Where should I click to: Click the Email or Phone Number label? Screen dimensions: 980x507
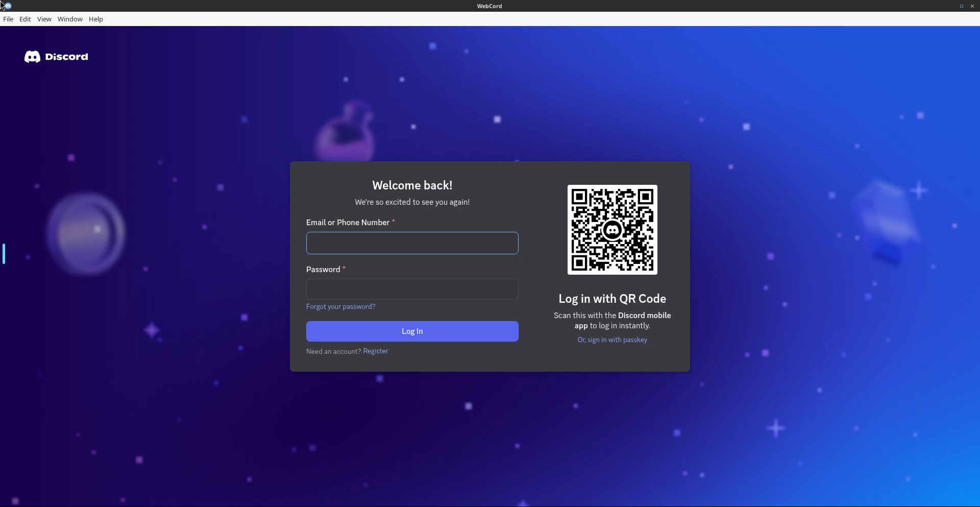coord(348,223)
